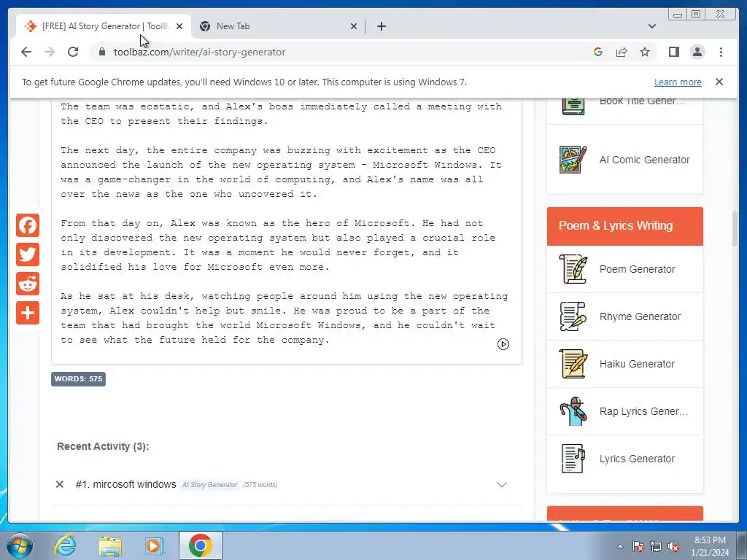The height and width of the screenshot is (560, 747).
Task: Open the Chrome profile menu
Action: point(697,52)
